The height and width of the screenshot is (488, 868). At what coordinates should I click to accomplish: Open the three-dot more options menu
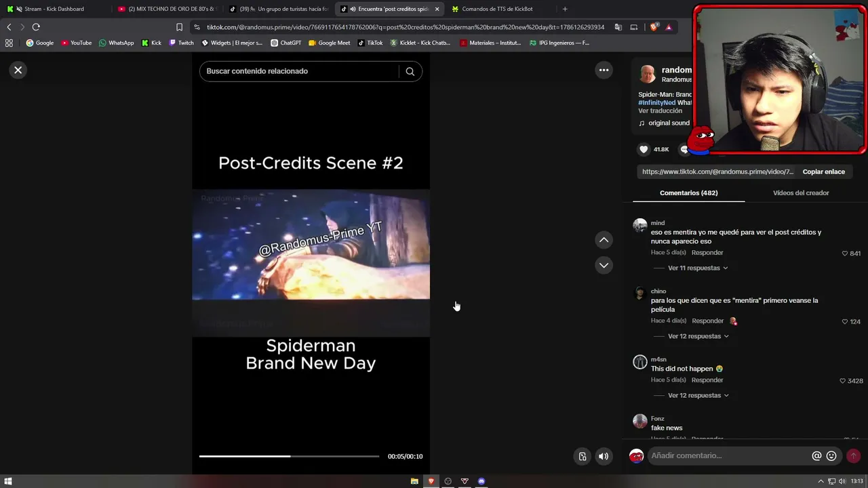pos(604,70)
